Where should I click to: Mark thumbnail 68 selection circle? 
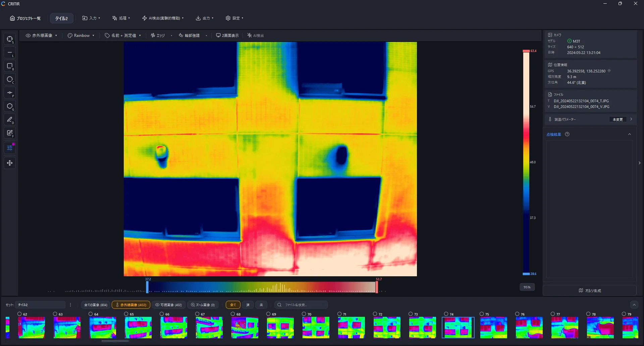click(x=233, y=314)
